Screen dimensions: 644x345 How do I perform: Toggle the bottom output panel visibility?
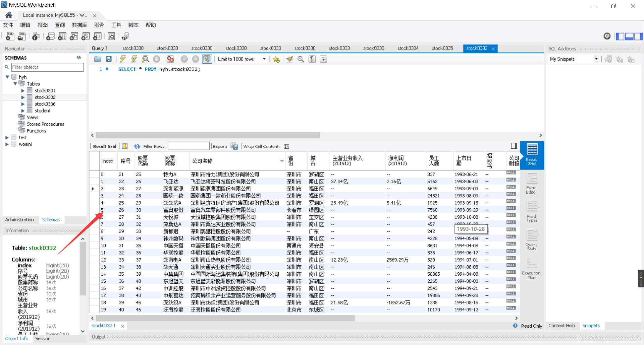629,36
